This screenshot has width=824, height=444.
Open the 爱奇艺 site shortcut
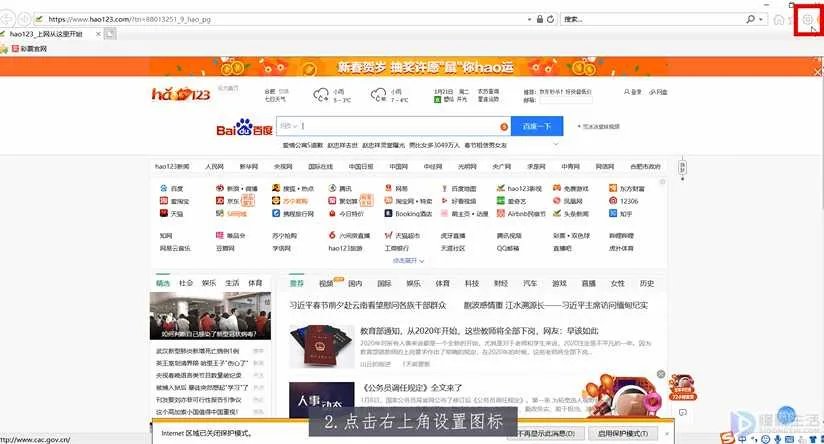pos(511,201)
